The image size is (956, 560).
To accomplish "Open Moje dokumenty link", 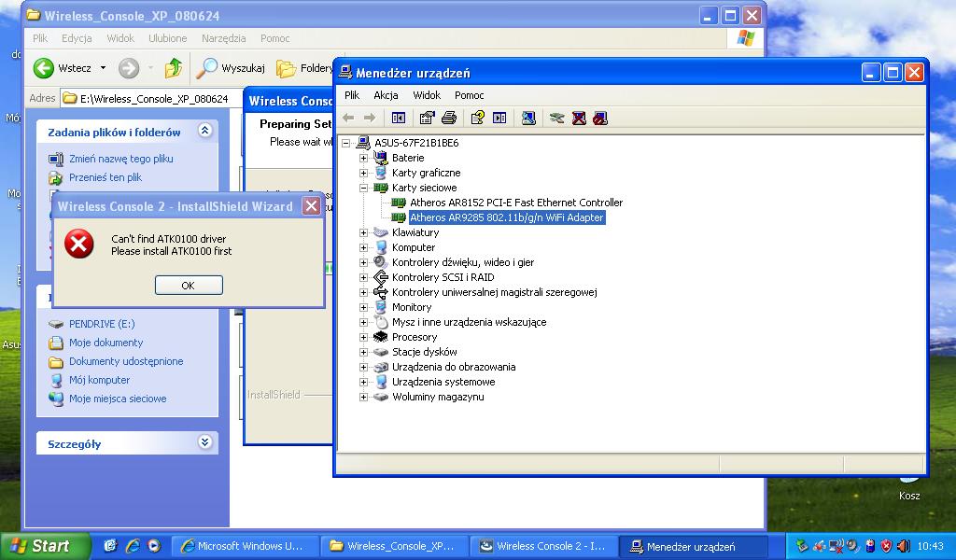I will (x=106, y=343).
